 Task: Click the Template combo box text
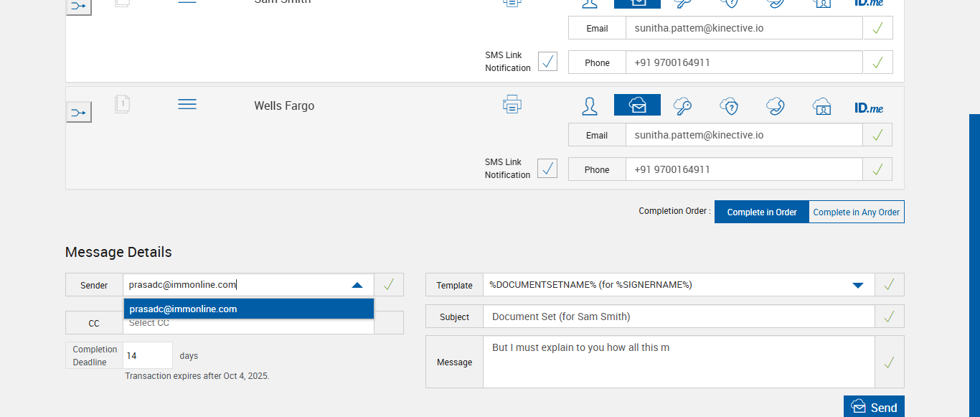click(590, 284)
